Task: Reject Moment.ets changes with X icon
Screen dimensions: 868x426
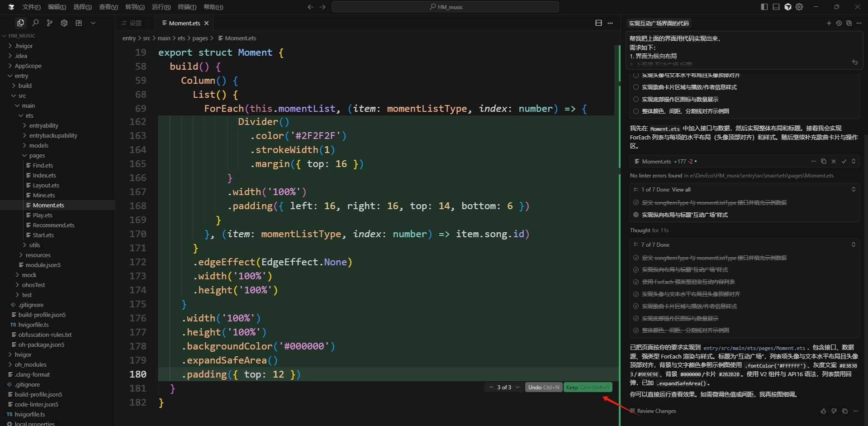Action: point(833,161)
